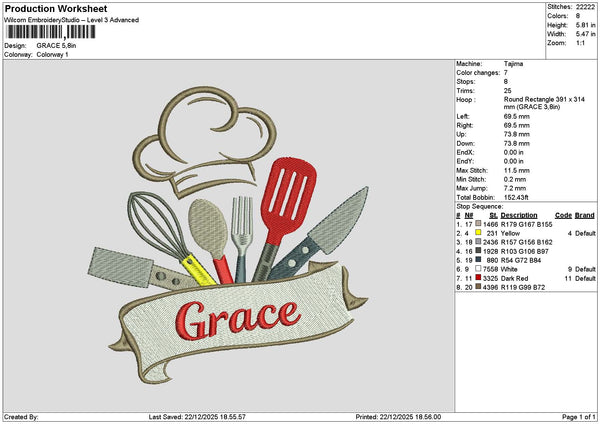Click the design name 'GRACE 5,8in'
Viewport: 600px width, 424px height.
pyautogui.click(x=56, y=46)
